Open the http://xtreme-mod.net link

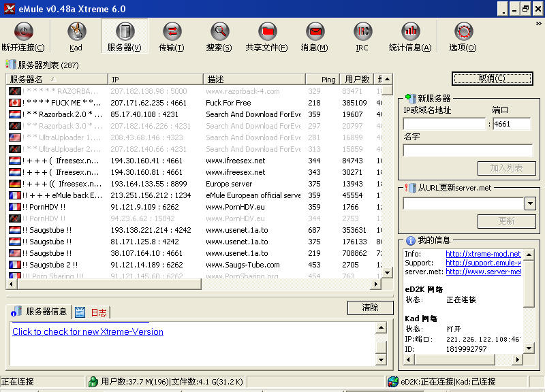tap(483, 254)
